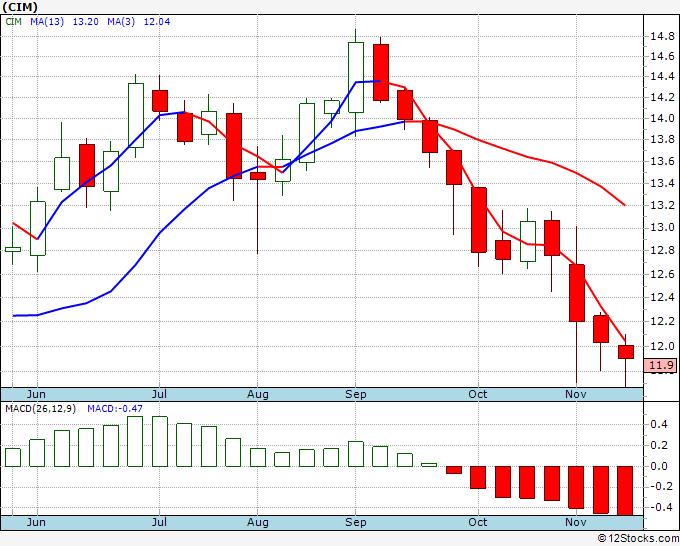The image size is (680, 546).
Task: Click the 11.9 current price tag
Action: (x=660, y=366)
